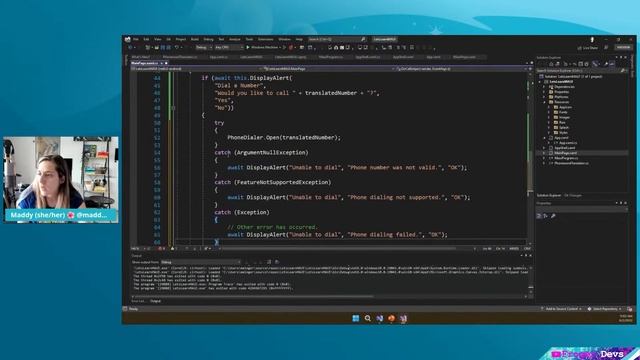
Task: Expand the Platforms folder
Action: click(544, 97)
